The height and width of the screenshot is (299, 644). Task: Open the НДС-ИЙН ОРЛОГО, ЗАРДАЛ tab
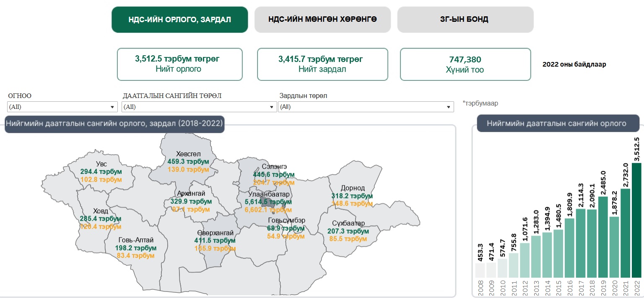tap(179, 20)
